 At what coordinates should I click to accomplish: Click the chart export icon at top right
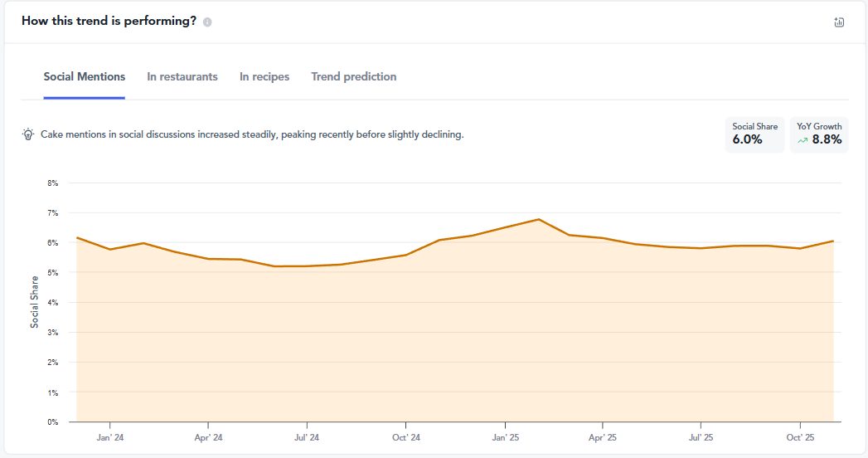pyautogui.click(x=838, y=22)
